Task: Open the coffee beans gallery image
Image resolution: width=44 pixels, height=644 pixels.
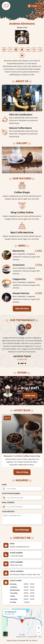Action: click(22, 160)
